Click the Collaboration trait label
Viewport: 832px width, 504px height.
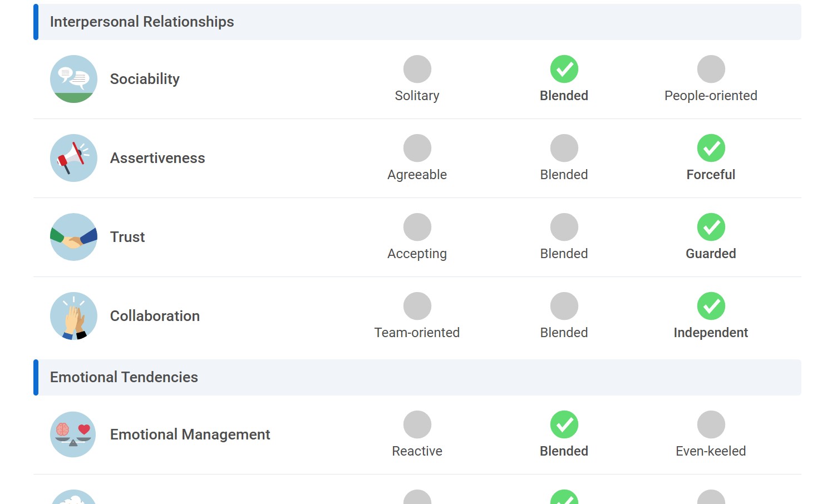(155, 316)
